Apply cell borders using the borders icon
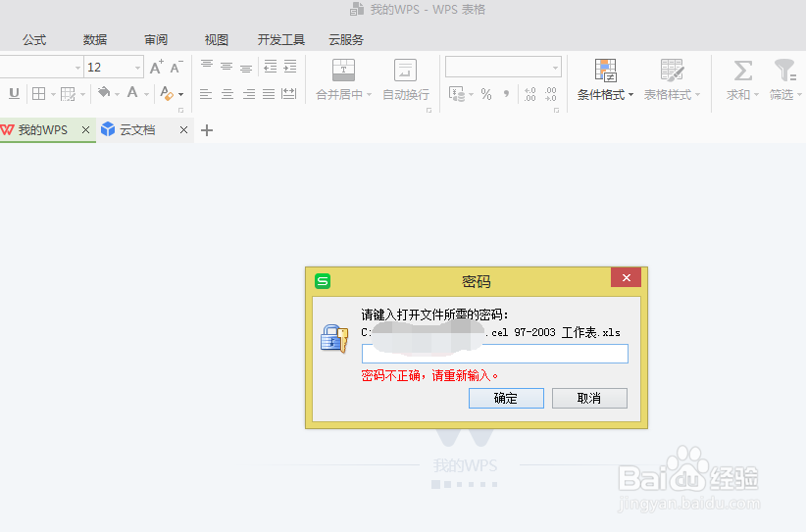Viewport: 806px width, 532px height. (x=38, y=93)
